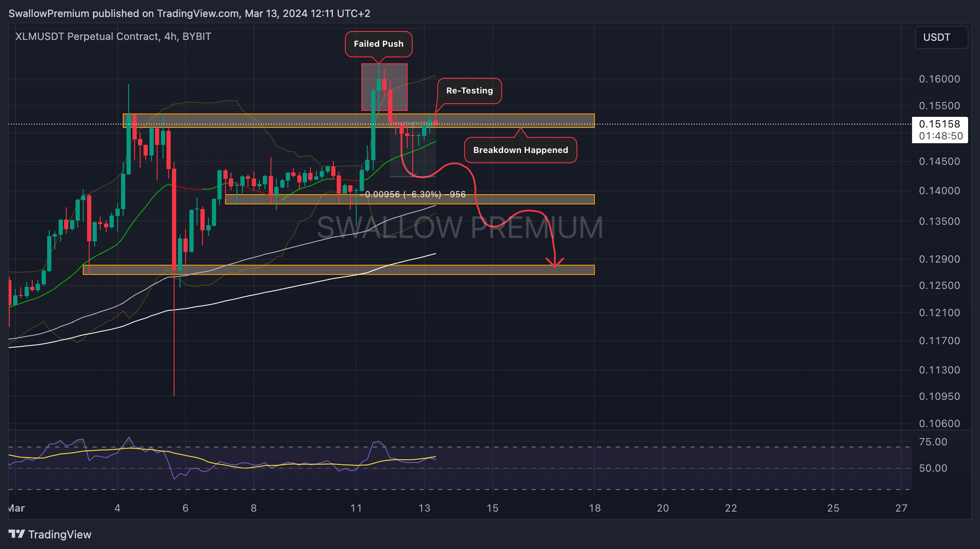Image resolution: width=980 pixels, height=549 pixels.
Task: Click the RSI 50.00 level label
Action: click(x=933, y=468)
